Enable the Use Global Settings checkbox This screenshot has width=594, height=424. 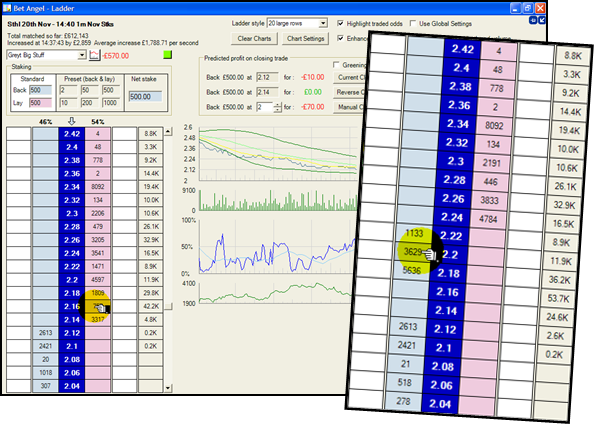click(413, 23)
